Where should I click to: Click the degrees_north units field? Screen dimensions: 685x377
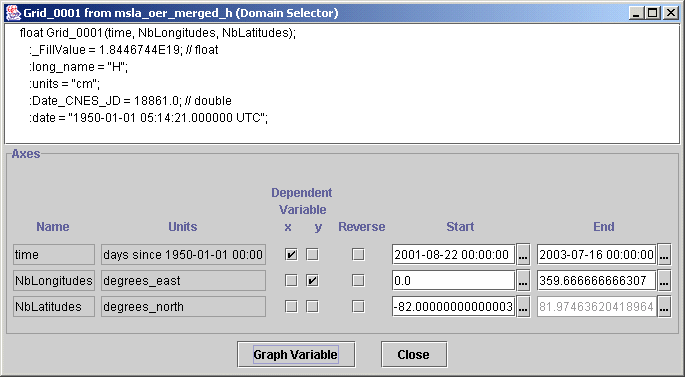[183, 307]
